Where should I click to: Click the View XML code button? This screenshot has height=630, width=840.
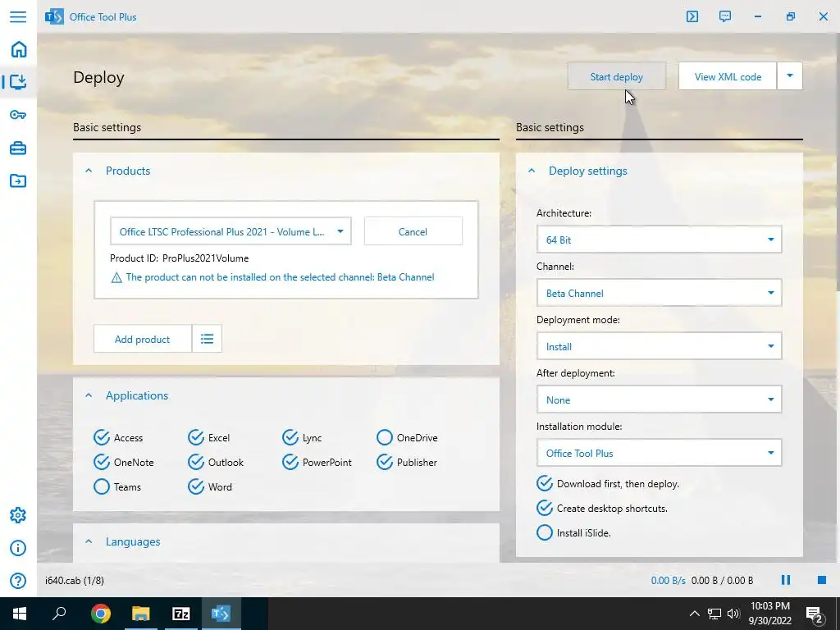pyautogui.click(x=728, y=76)
